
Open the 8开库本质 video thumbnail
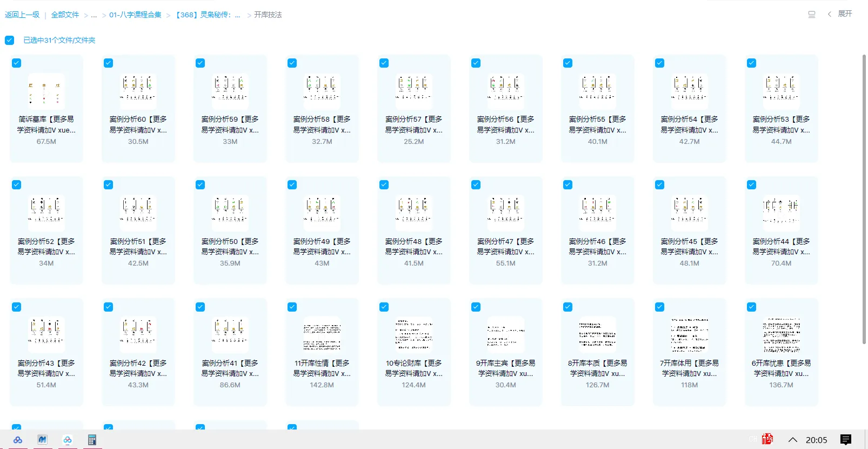(x=598, y=335)
